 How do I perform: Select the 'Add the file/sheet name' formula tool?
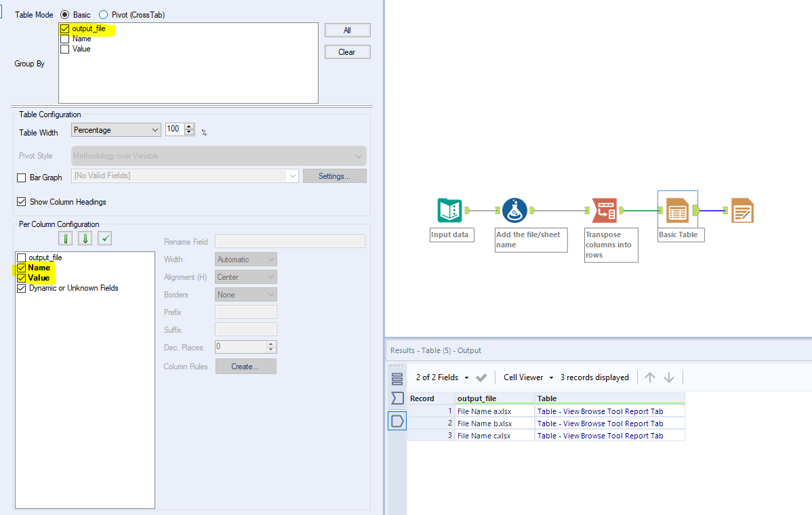[x=515, y=210]
